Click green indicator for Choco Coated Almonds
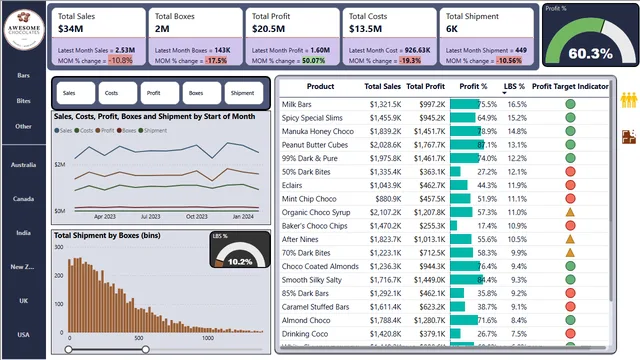The width and height of the screenshot is (640, 360). coord(570,266)
